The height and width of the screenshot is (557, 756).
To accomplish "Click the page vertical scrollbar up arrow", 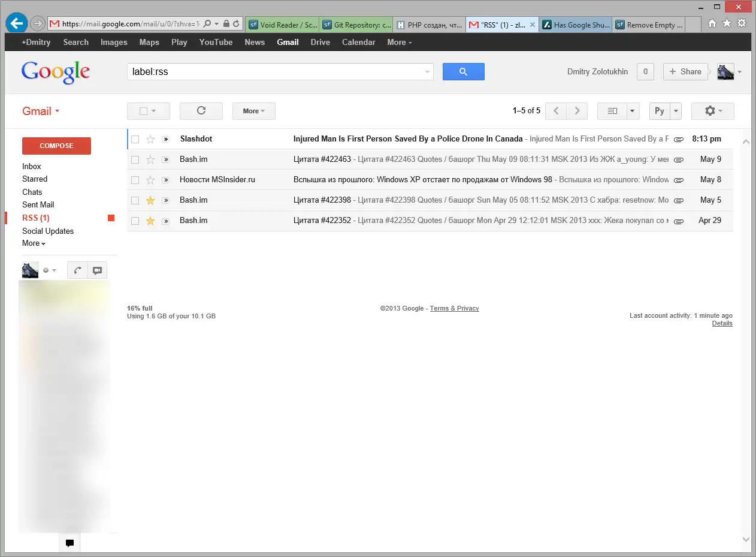I will [746, 142].
